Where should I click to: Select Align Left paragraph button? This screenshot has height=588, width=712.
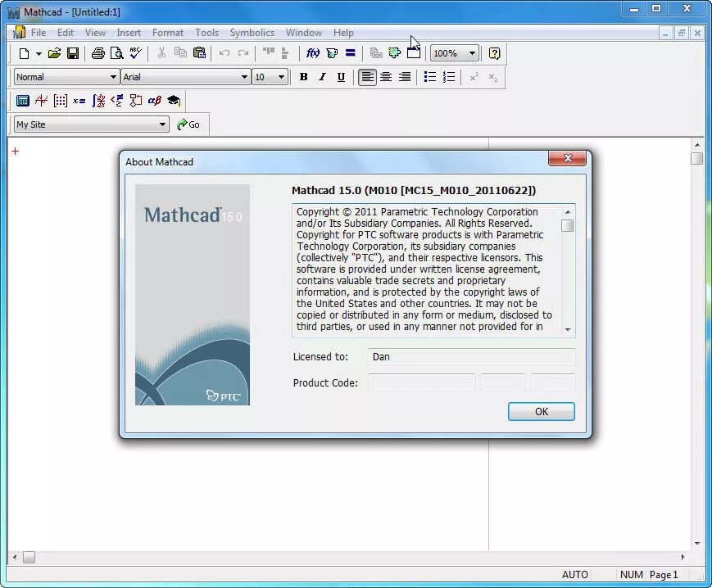click(367, 77)
